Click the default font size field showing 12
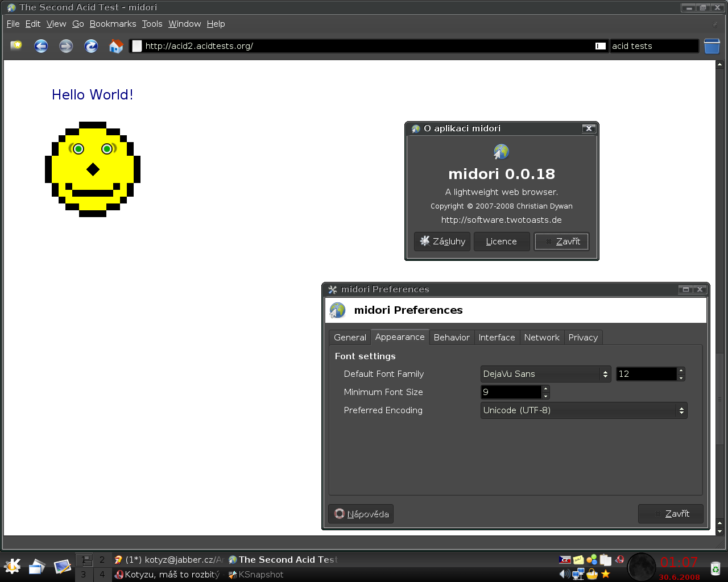 [647, 374]
